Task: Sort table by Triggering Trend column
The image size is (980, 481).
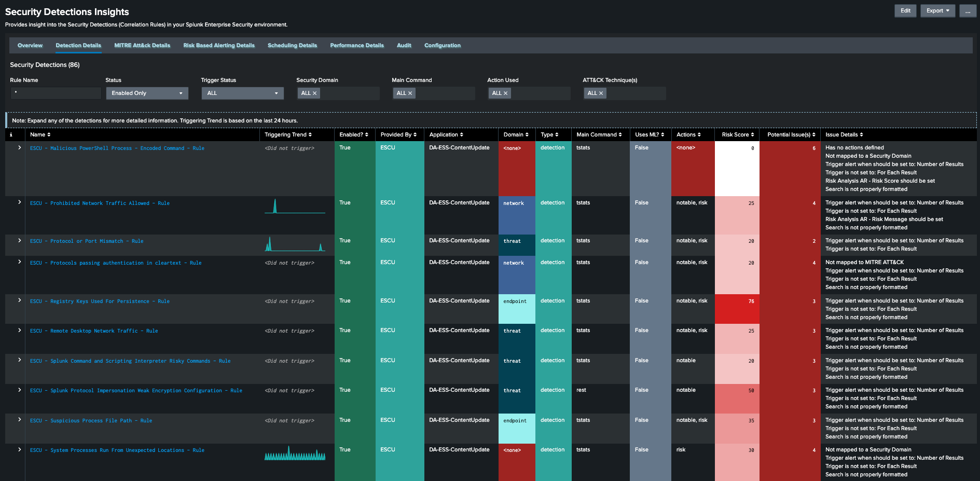Action: 288,134
